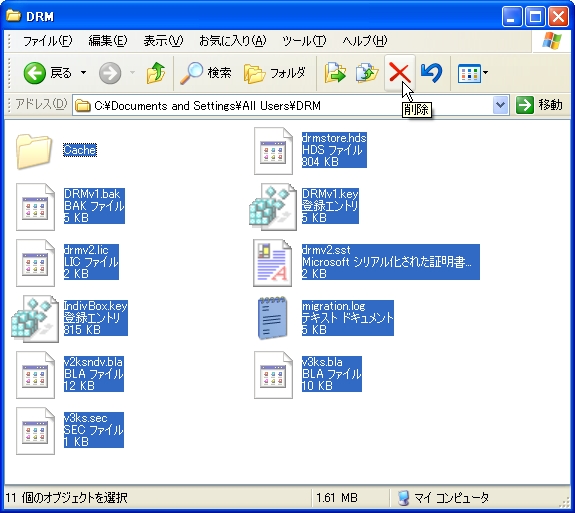
Task: Expand the Back button history arrow
Action: 84,73
